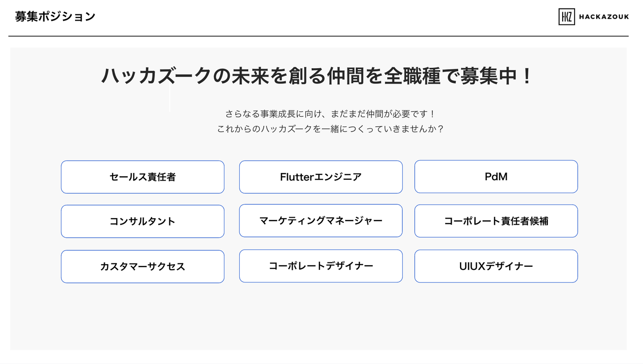Choose the PdM position box
The height and width of the screenshot is (364, 643).
[x=496, y=177]
